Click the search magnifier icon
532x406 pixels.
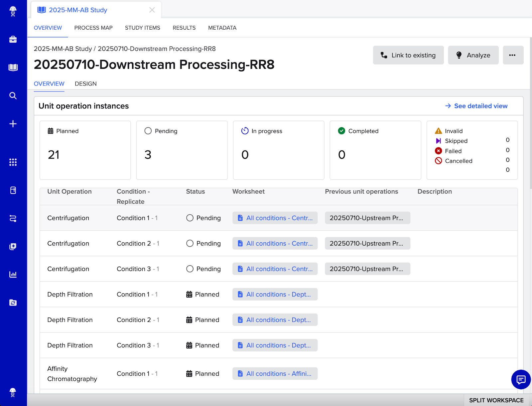point(13,96)
